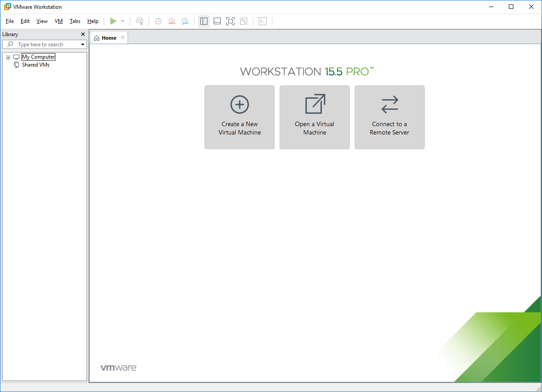Power on the virtual machine with the green play icon
542x392 pixels.
point(113,21)
